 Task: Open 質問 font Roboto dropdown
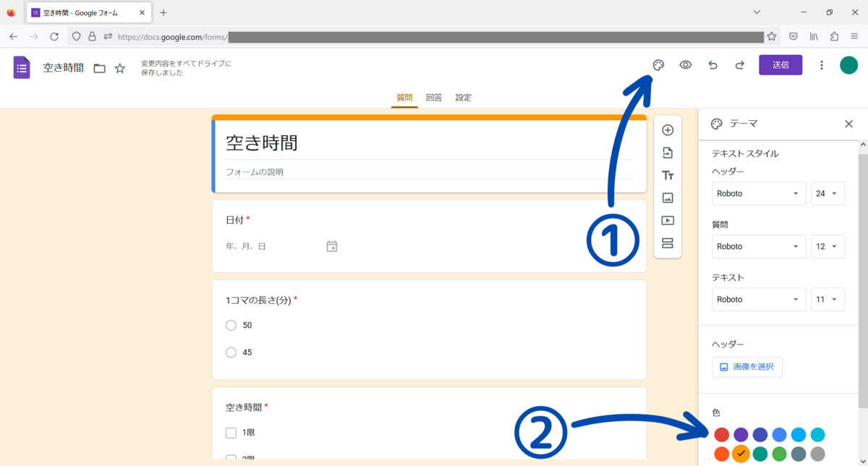759,246
